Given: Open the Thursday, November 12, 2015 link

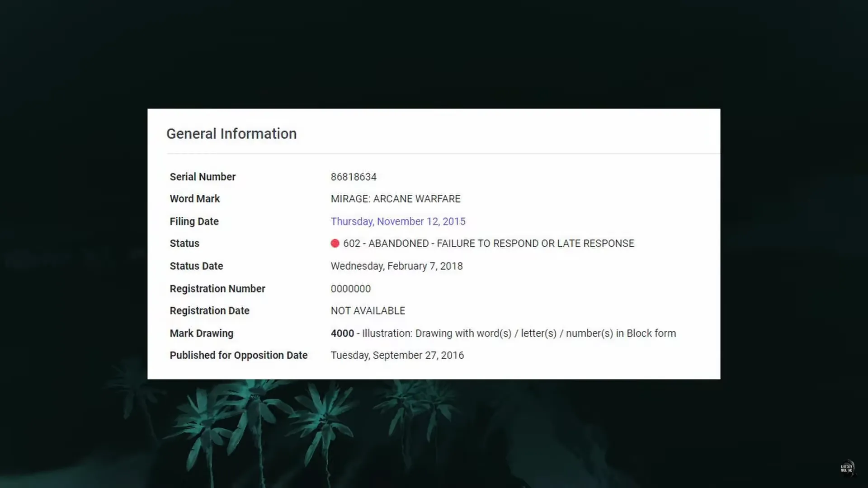Looking at the screenshot, I should [398, 221].
